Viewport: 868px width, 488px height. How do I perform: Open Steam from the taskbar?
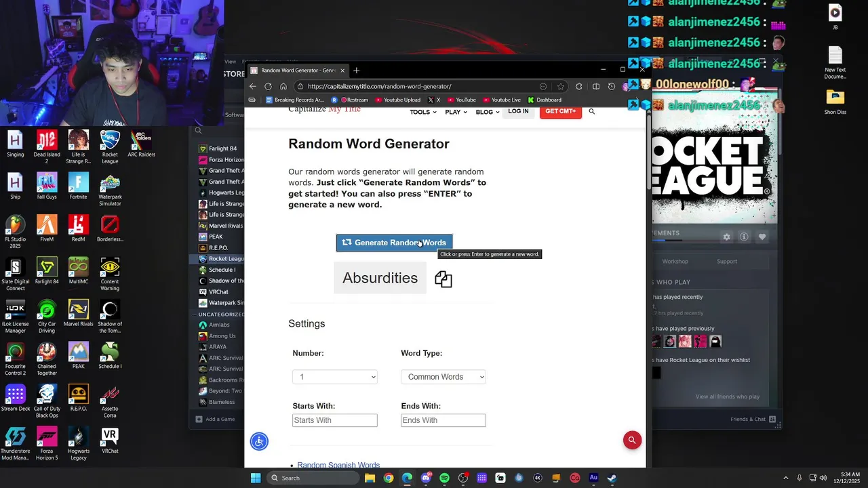pyautogui.click(x=612, y=478)
